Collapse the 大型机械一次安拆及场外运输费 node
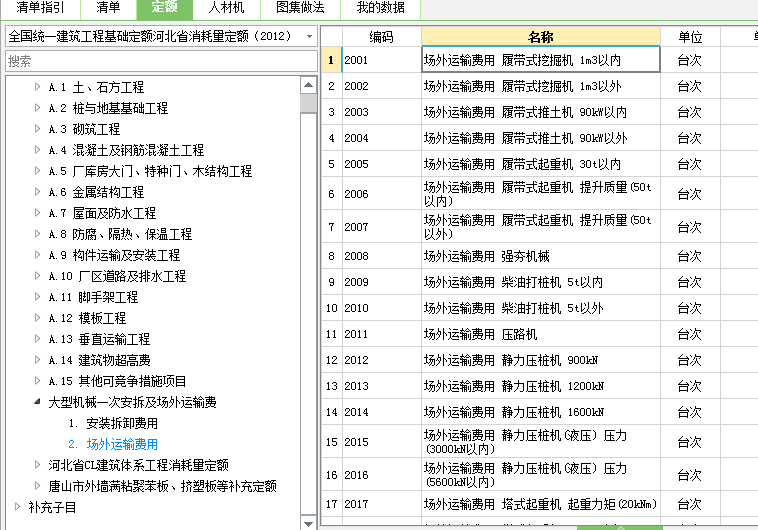The image size is (758, 530). [38, 402]
